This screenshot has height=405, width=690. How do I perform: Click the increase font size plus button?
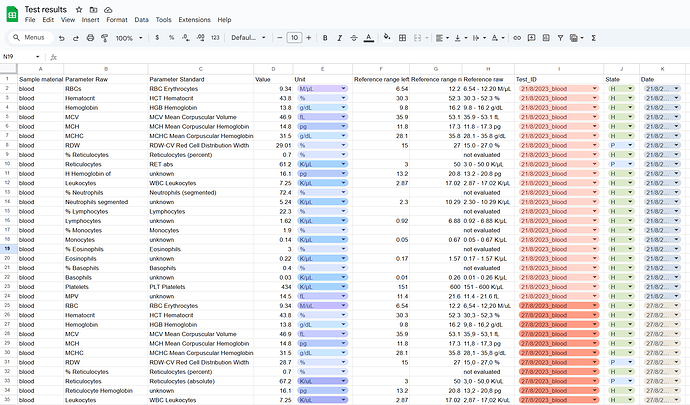308,38
